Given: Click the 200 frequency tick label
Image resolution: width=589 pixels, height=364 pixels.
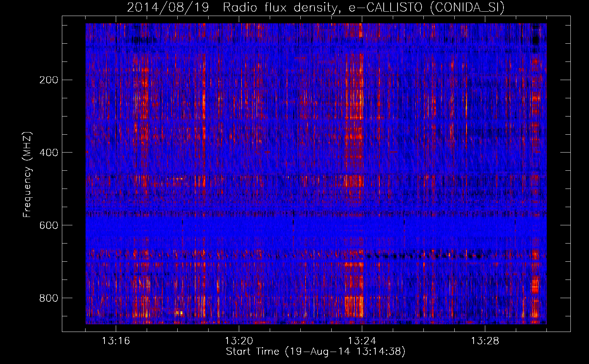Looking at the screenshot, I should point(48,80).
